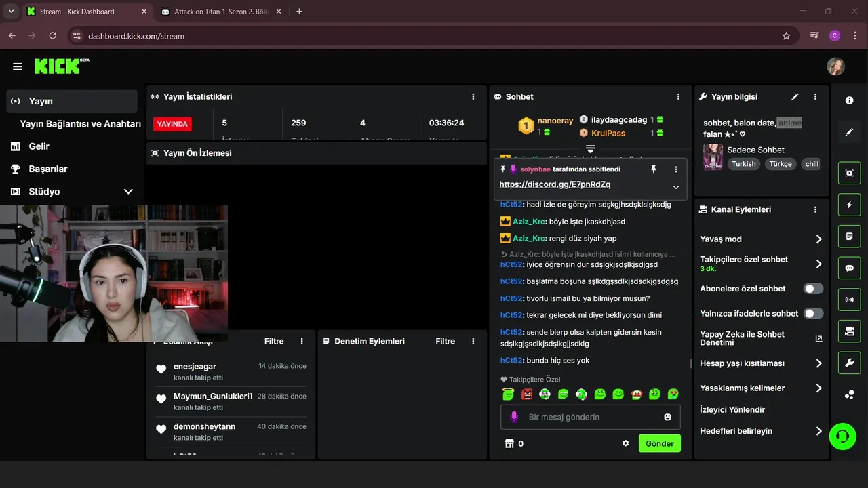
Task: Open the pinned message three-dot menu
Action: [675, 169]
